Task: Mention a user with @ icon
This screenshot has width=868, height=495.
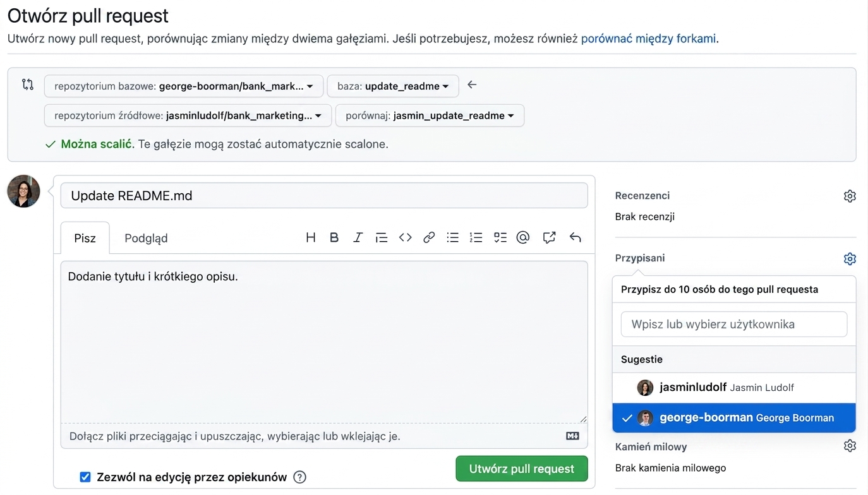Action: click(523, 237)
